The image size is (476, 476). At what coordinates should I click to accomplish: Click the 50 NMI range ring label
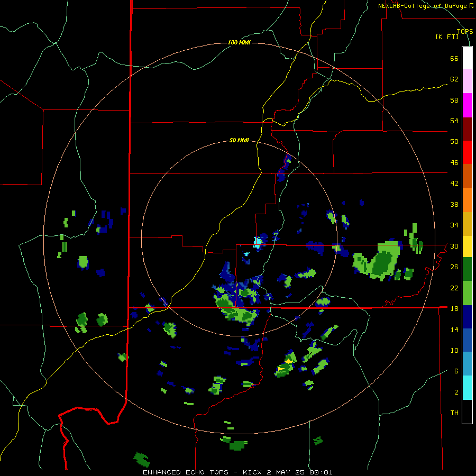pyautogui.click(x=239, y=140)
